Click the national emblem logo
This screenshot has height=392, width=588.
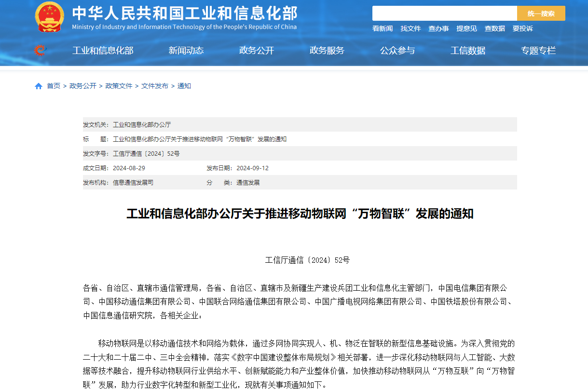(50, 17)
